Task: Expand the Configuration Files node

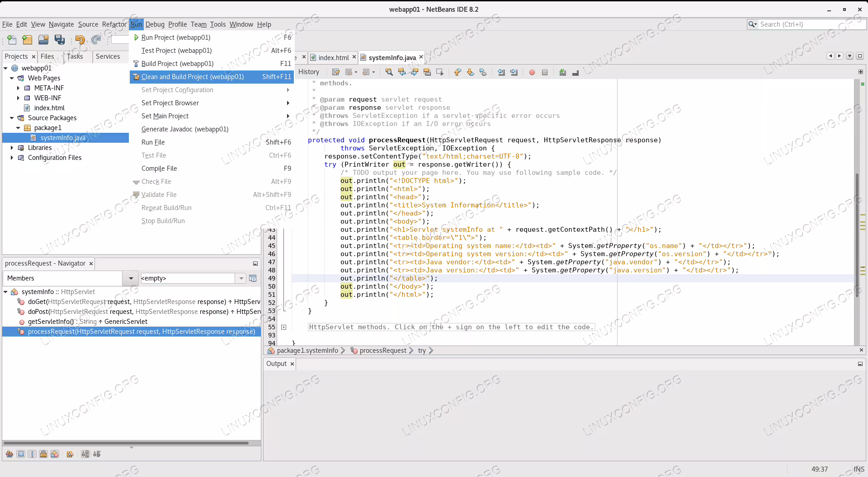Action: pyautogui.click(x=12, y=158)
